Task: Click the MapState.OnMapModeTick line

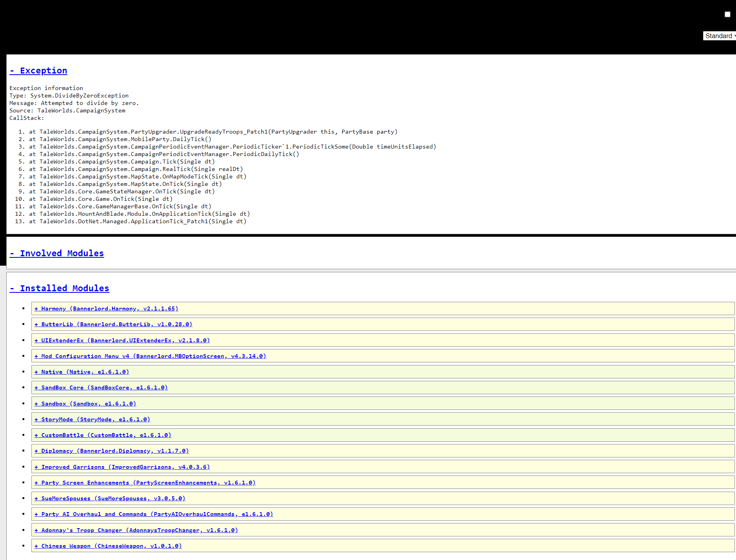Action: pos(138,176)
